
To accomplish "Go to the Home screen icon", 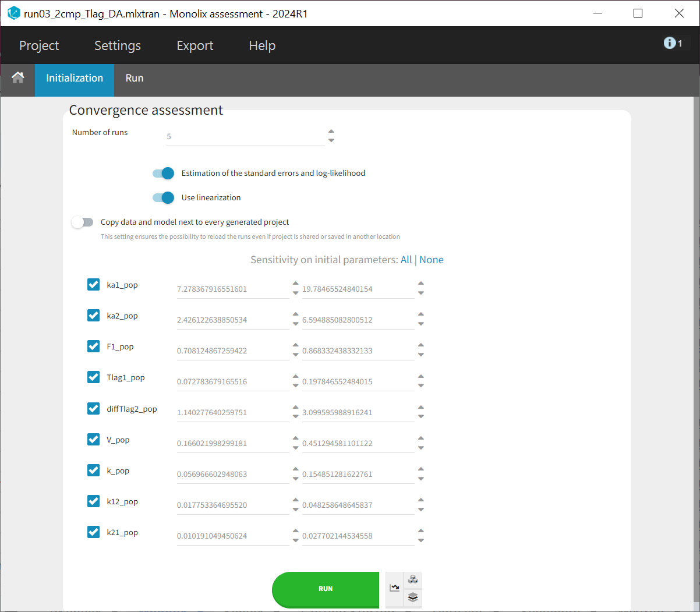I will pos(17,78).
